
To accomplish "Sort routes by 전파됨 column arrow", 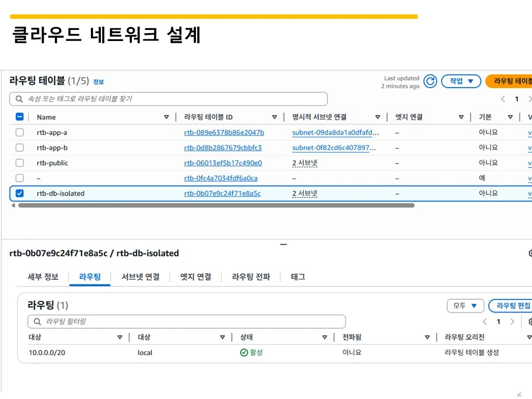I will [427, 337].
